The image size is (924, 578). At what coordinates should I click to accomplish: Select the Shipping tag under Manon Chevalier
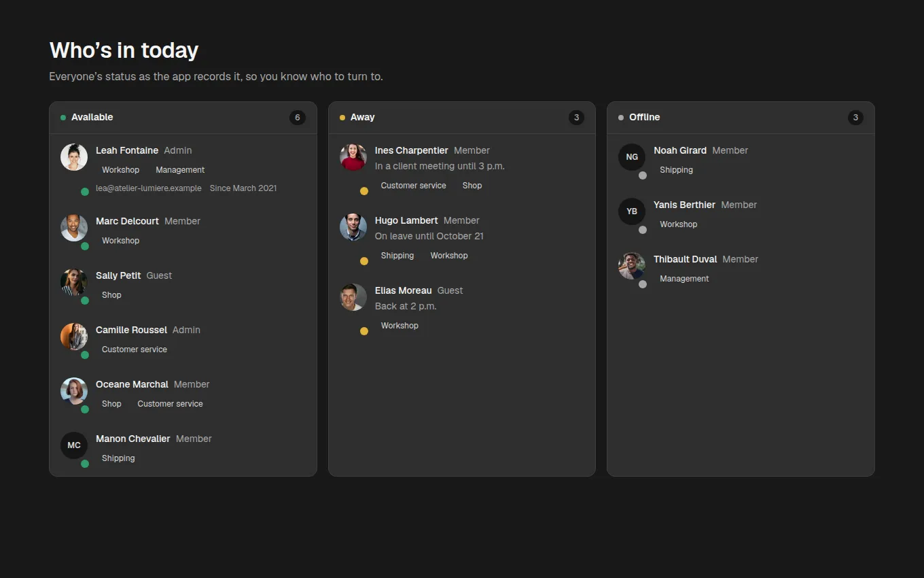[118, 458]
